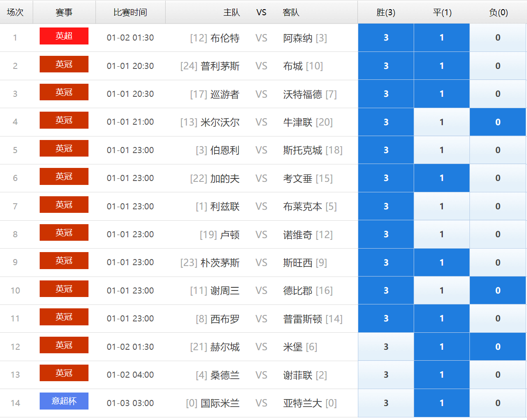Image resolution: width=527 pixels, height=420 pixels.
Task: Select draw (1) for 谢周三 vs 德比郡
Action: click(x=442, y=290)
